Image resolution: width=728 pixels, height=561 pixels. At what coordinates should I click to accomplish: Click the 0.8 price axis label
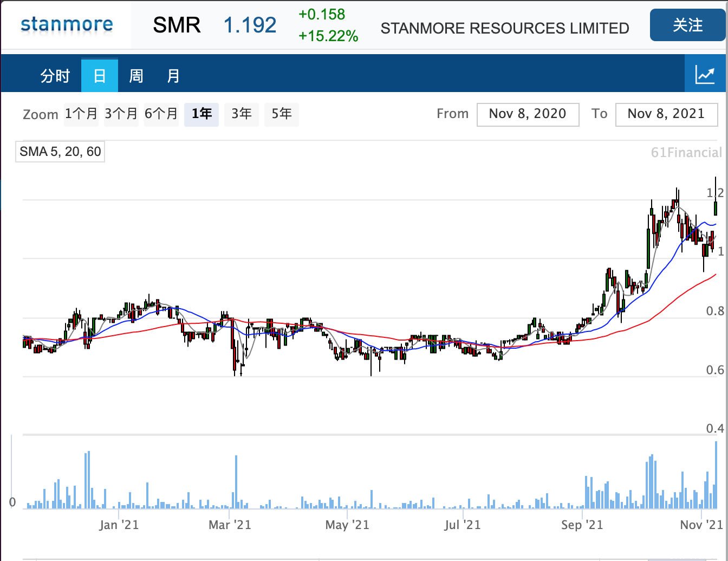pos(715,311)
